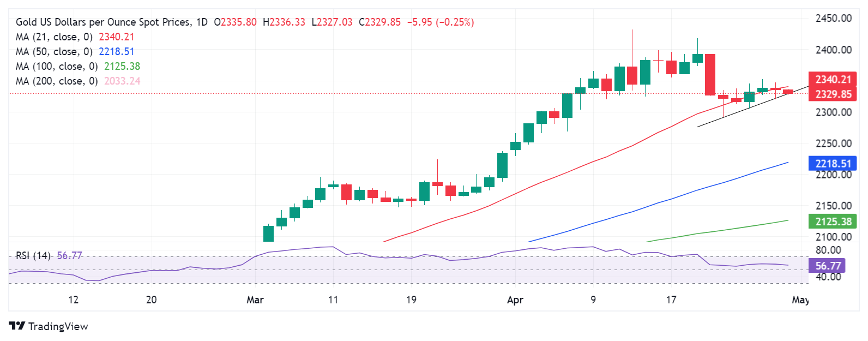Select the MA (50, close, 0) indicator label
The image size is (868, 341).
(x=54, y=52)
